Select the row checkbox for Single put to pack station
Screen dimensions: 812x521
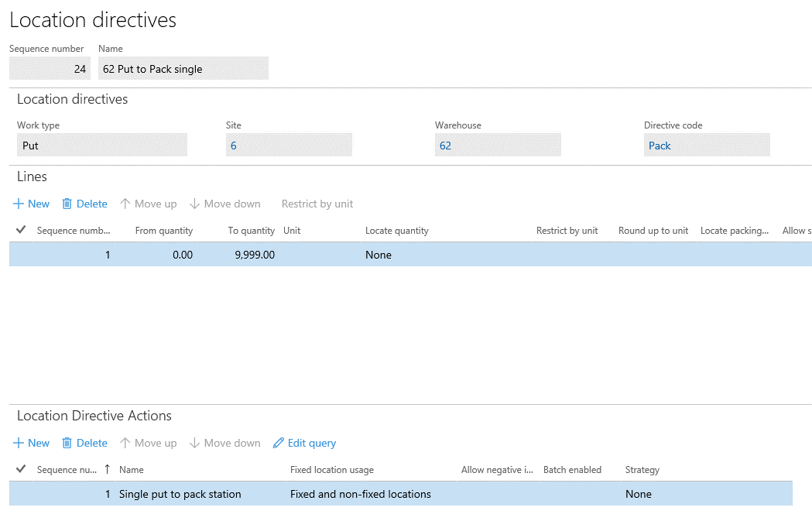coord(21,494)
